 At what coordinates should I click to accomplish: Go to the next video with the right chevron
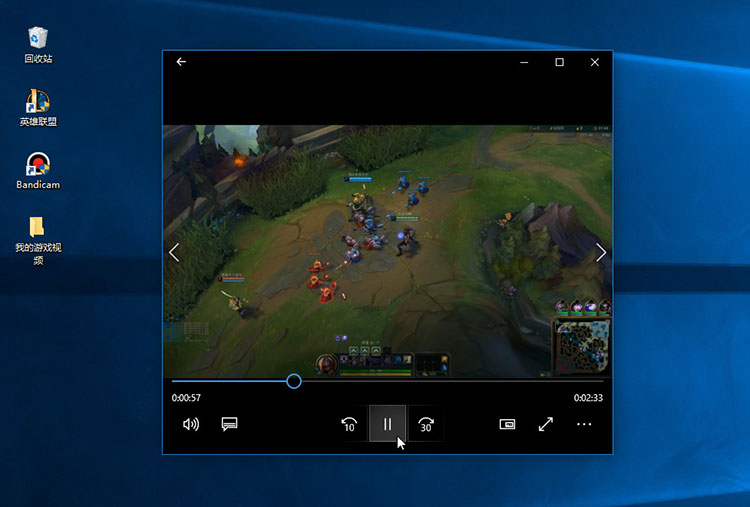[x=601, y=253]
